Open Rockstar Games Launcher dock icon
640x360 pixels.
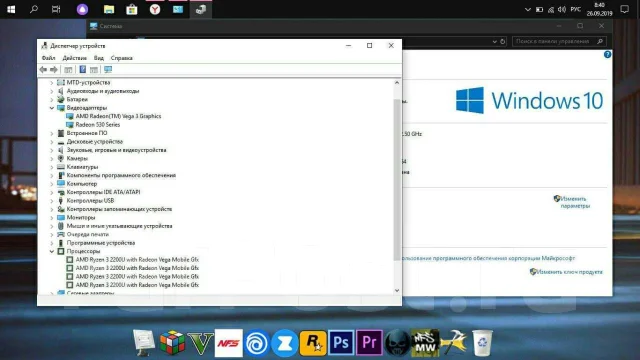tap(313, 343)
